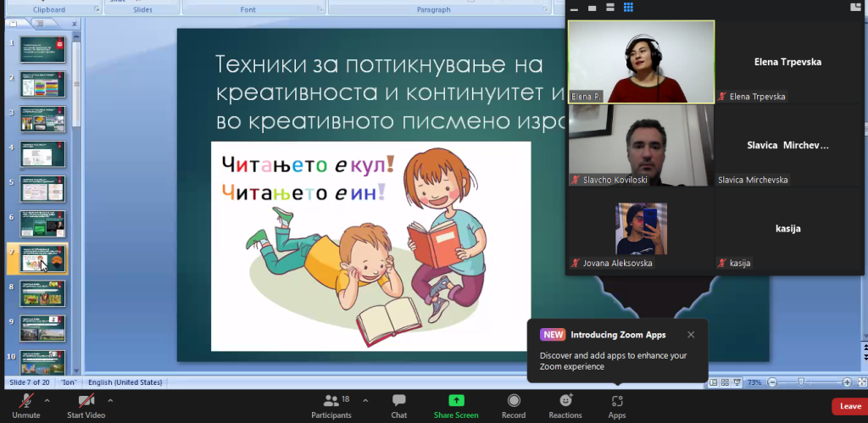Image resolution: width=868 pixels, height=423 pixels.
Task: Start PowerPoint slide show view
Action: (737, 382)
